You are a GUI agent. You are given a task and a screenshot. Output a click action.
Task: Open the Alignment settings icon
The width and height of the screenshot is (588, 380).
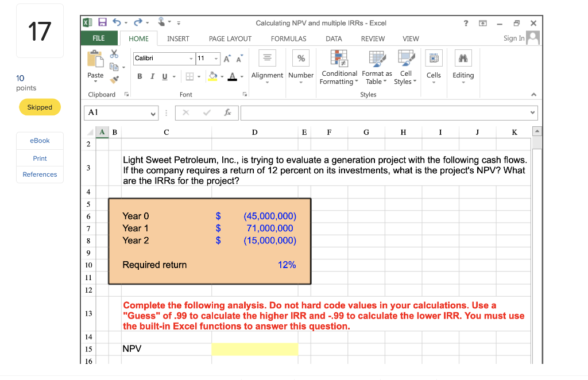point(267,57)
